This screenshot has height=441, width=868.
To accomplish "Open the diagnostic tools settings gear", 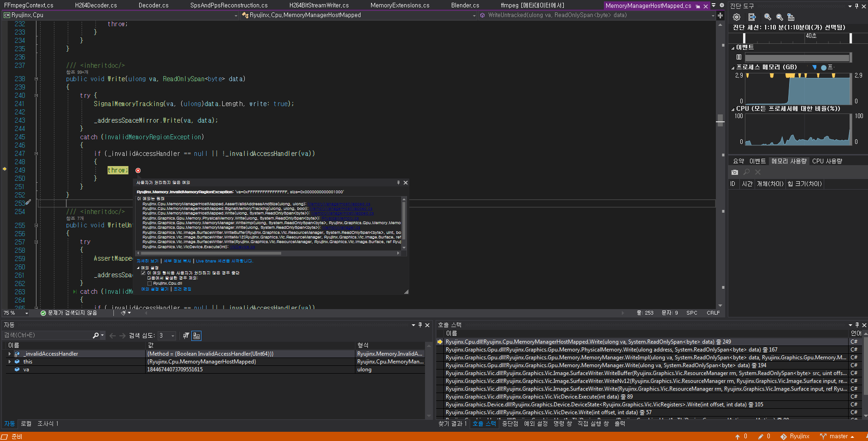I will 737,17.
